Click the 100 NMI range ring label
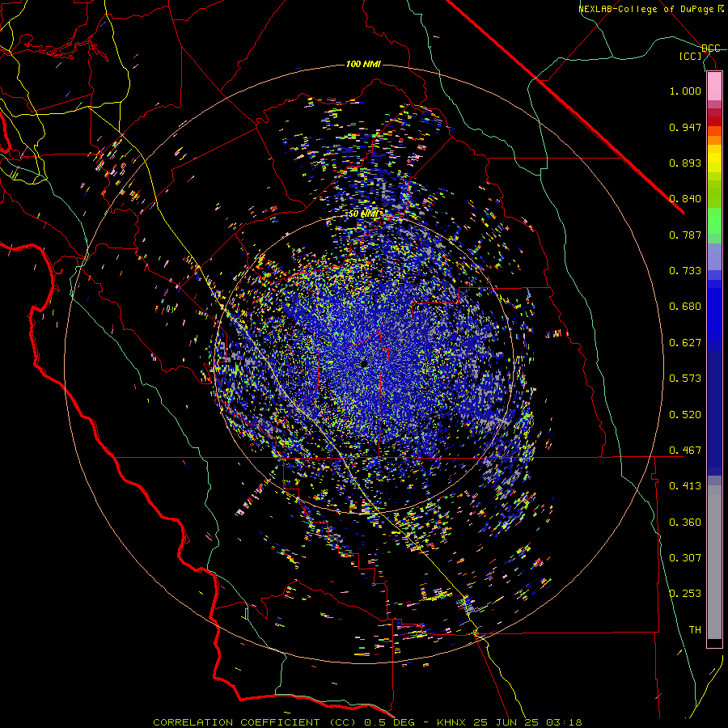728x728 pixels. pyautogui.click(x=363, y=64)
